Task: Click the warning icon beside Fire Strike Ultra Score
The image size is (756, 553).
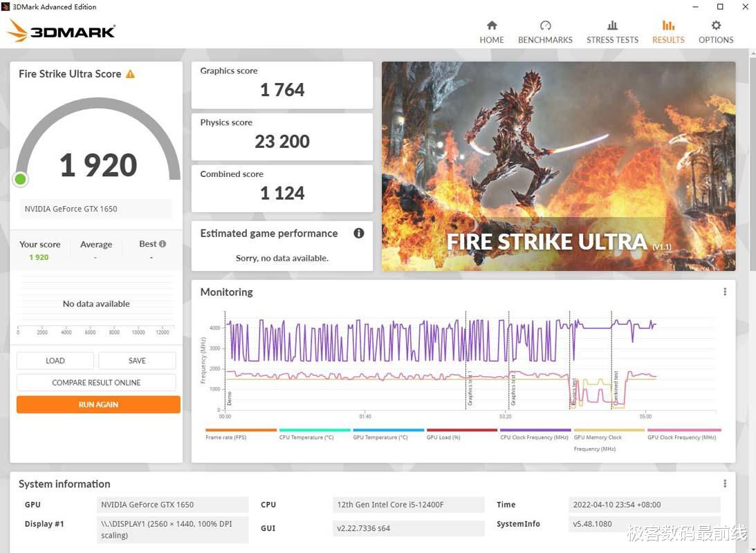Action: coord(130,74)
